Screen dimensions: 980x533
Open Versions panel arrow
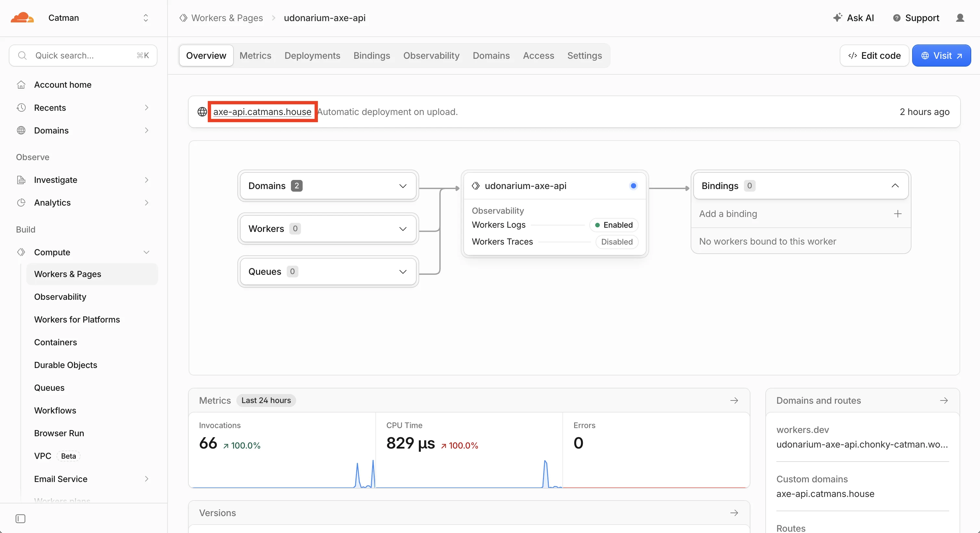coord(734,513)
